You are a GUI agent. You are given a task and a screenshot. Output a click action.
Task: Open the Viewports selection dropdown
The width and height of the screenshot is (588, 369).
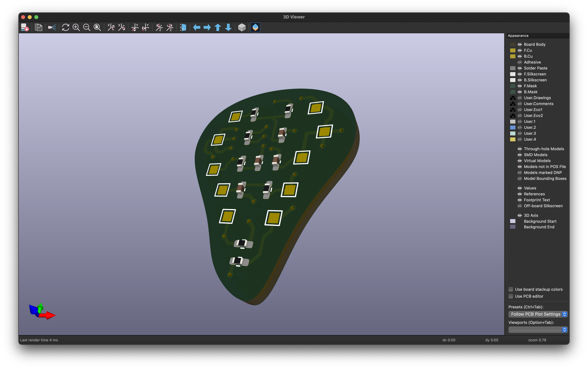(537, 329)
